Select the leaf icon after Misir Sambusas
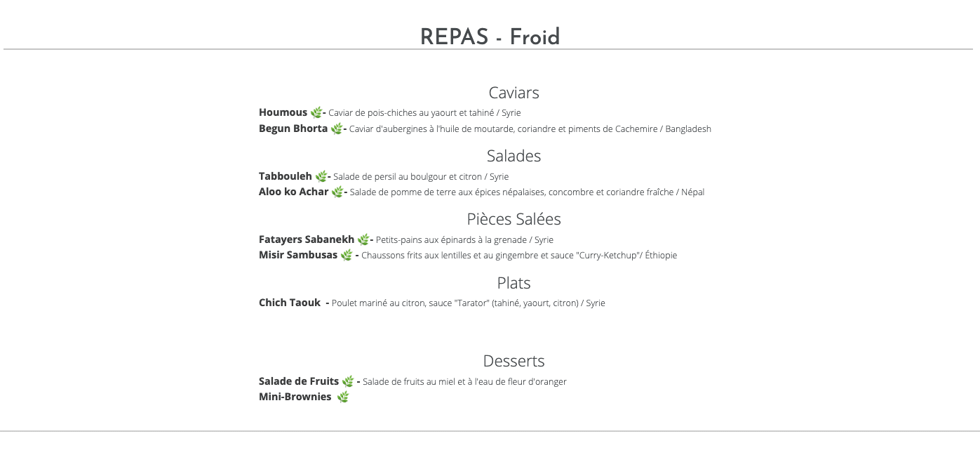Viewport: 980px width, 455px height. (347, 255)
